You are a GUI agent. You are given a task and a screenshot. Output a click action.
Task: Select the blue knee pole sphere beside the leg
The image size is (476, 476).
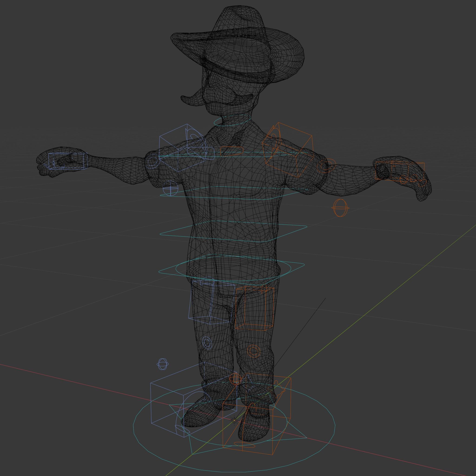point(163,364)
